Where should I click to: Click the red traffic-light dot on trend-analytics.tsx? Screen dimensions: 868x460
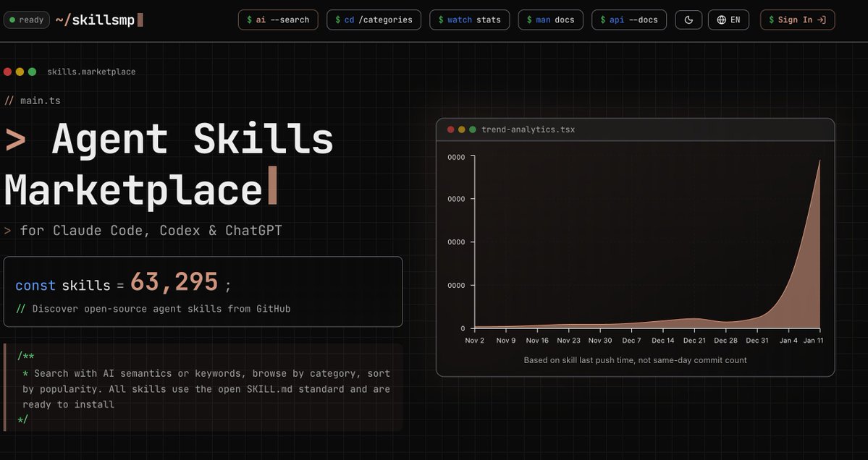pyautogui.click(x=450, y=129)
